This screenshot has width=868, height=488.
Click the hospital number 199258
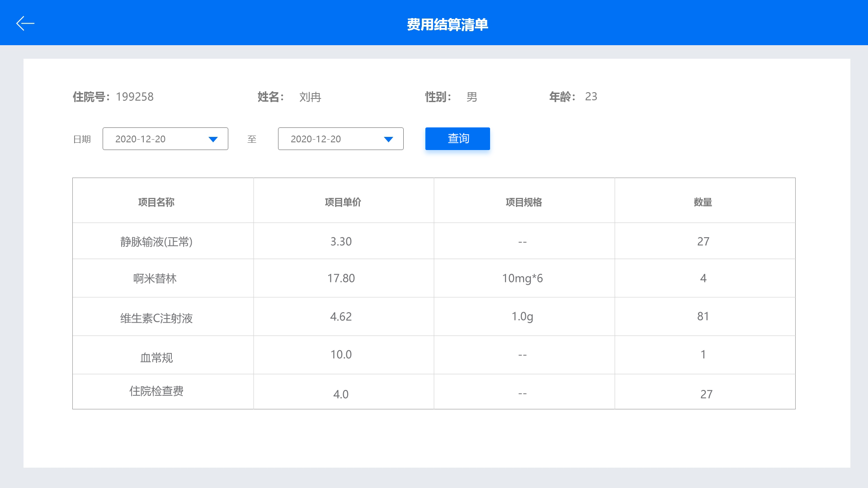[x=135, y=97]
